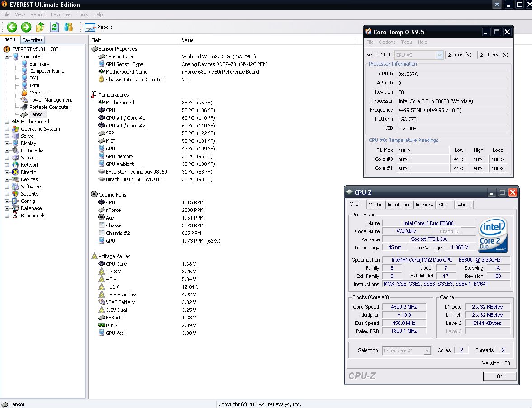Click the users toolbar icon
532x408 pixels.
pyautogui.click(x=69, y=27)
